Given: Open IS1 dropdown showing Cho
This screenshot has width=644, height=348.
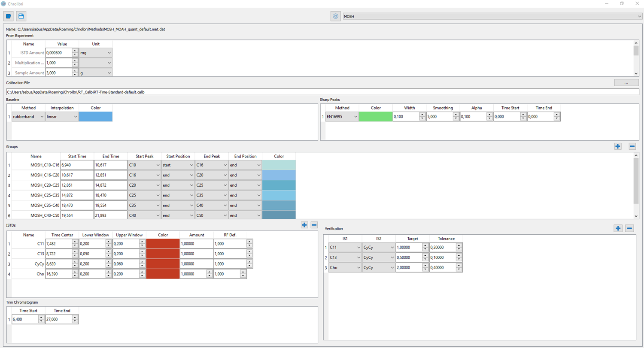Looking at the screenshot, I should point(345,267).
